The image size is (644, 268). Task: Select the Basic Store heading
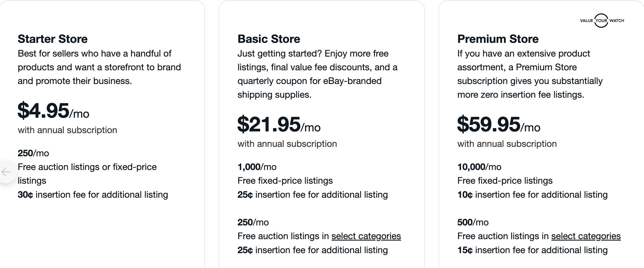pyautogui.click(x=269, y=39)
